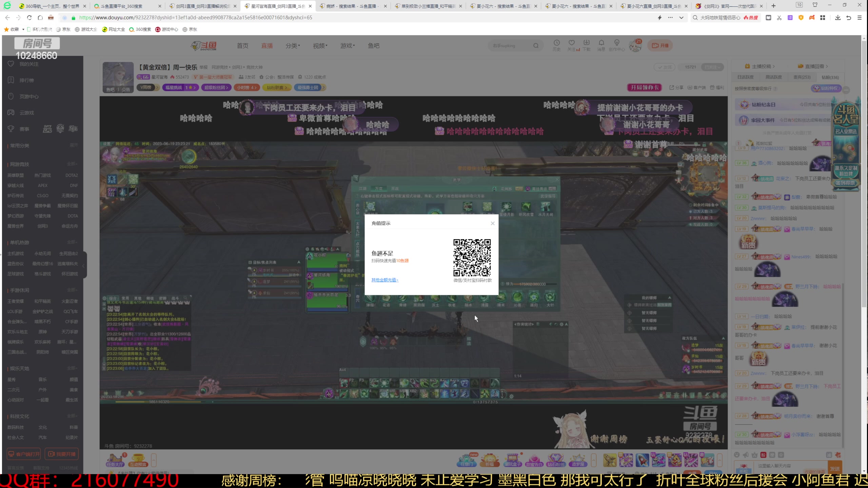Open the V周榜 badge
The height and width of the screenshot is (488, 868).
tap(147, 87)
